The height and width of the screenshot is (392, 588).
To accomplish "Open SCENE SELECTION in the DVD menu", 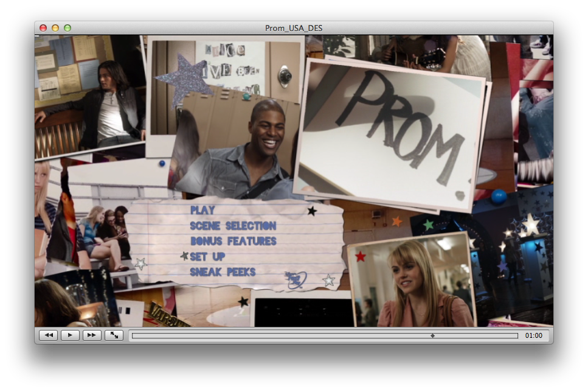I will tap(233, 226).
